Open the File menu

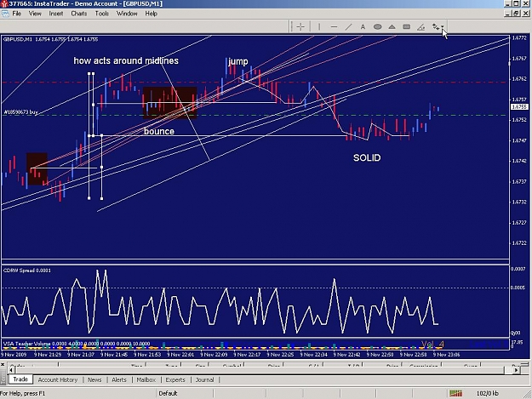point(17,14)
